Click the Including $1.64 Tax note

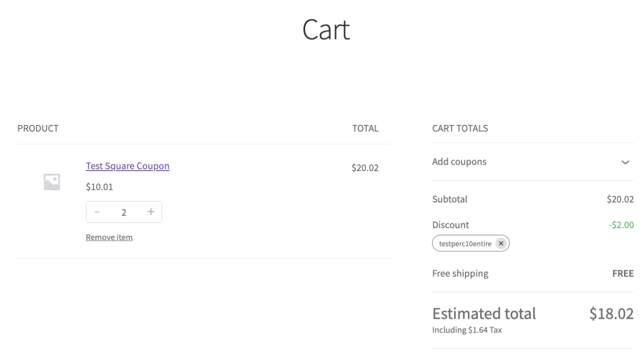click(x=467, y=330)
